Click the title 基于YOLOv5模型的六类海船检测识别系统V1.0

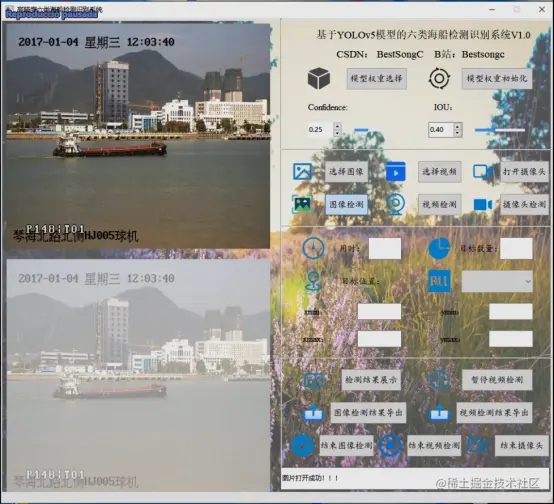coord(423,35)
